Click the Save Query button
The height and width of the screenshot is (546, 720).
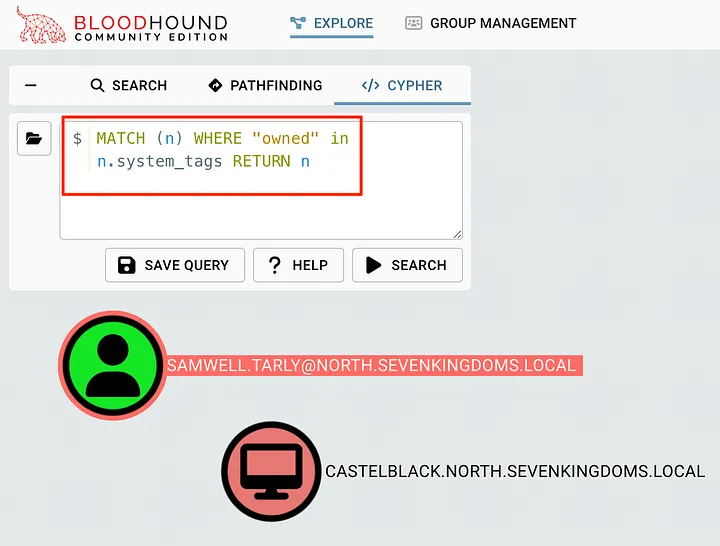point(175,265)
